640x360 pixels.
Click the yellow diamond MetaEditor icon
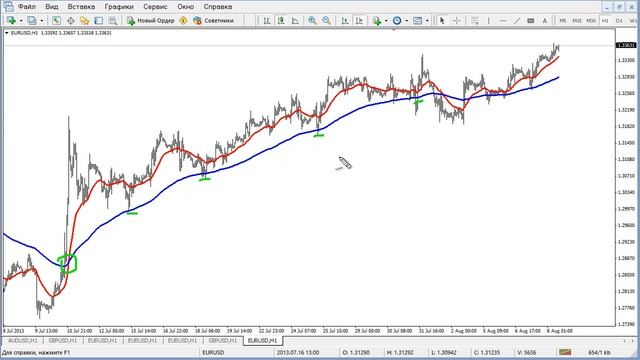click(x=183, y=20)
